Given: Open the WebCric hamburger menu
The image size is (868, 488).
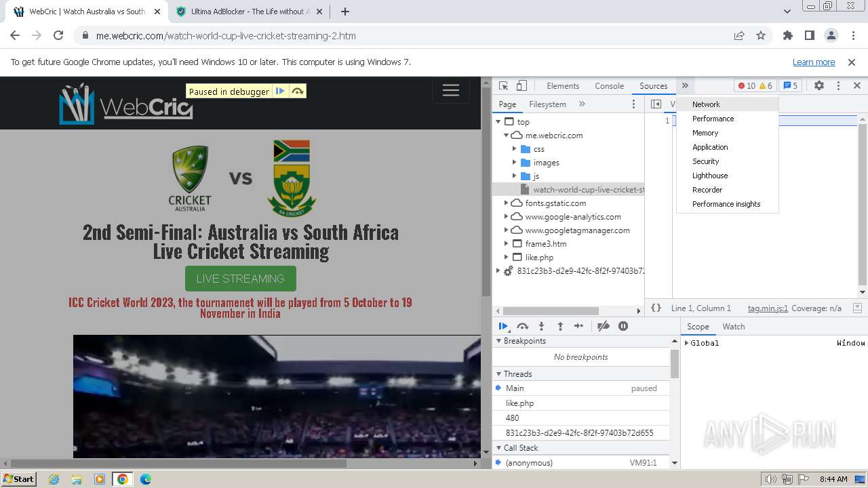Looking at the screenshot, I should pyautogui.click(x=451, y=91).
